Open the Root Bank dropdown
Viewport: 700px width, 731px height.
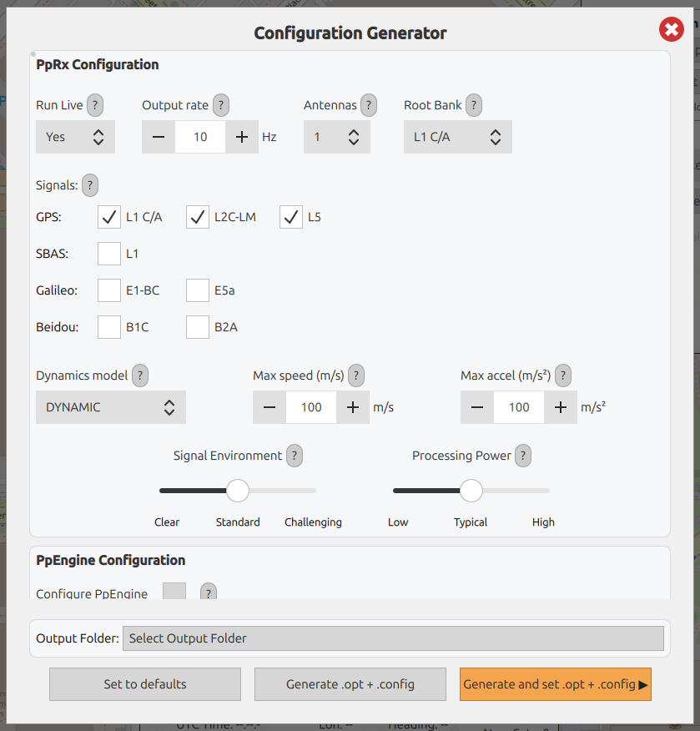click(458, 137)
